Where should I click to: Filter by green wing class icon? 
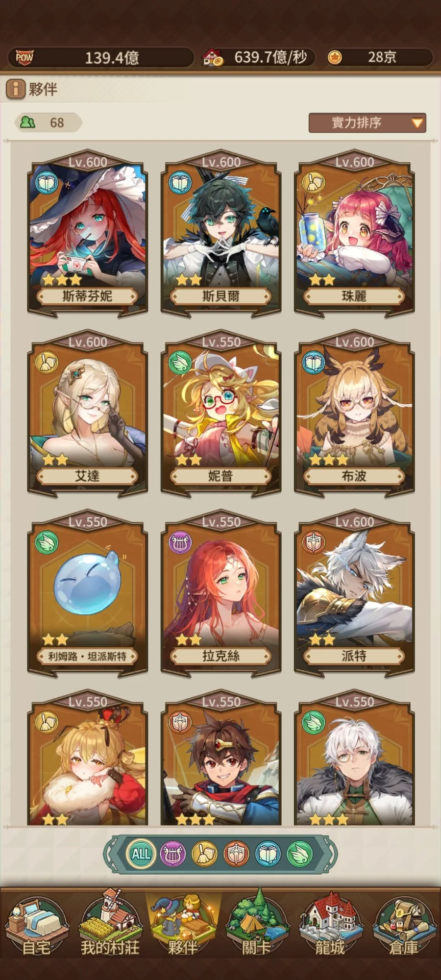pyautogui.click(x=300, y=855)
